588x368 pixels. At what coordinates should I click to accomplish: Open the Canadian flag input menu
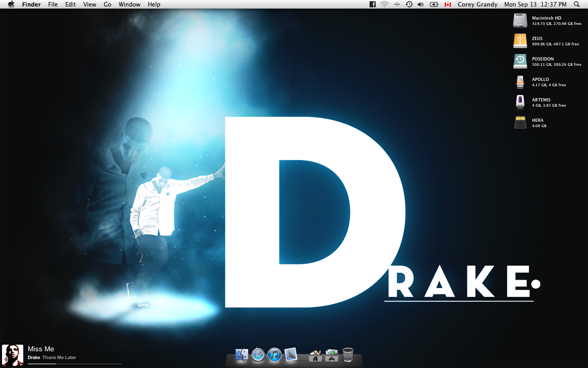point(448,4)
